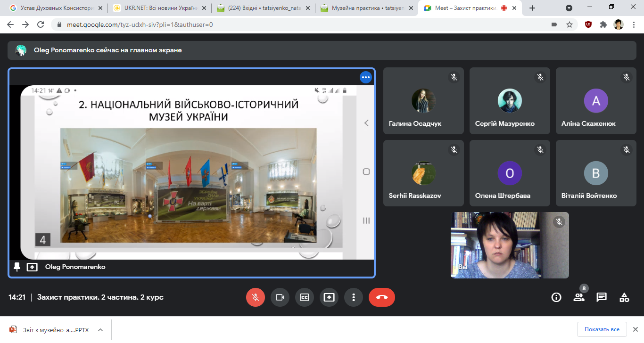Go back in browser
644x343 pixels.
(x=10, y=24)
